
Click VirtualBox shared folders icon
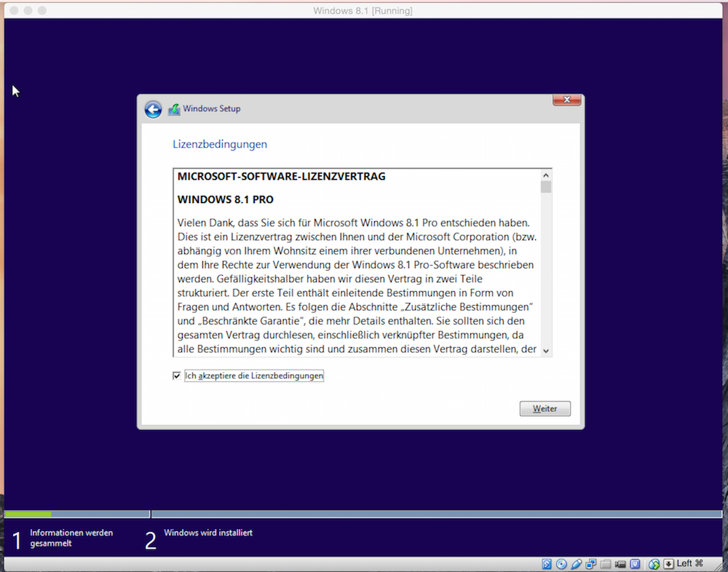tap(606, 564)
